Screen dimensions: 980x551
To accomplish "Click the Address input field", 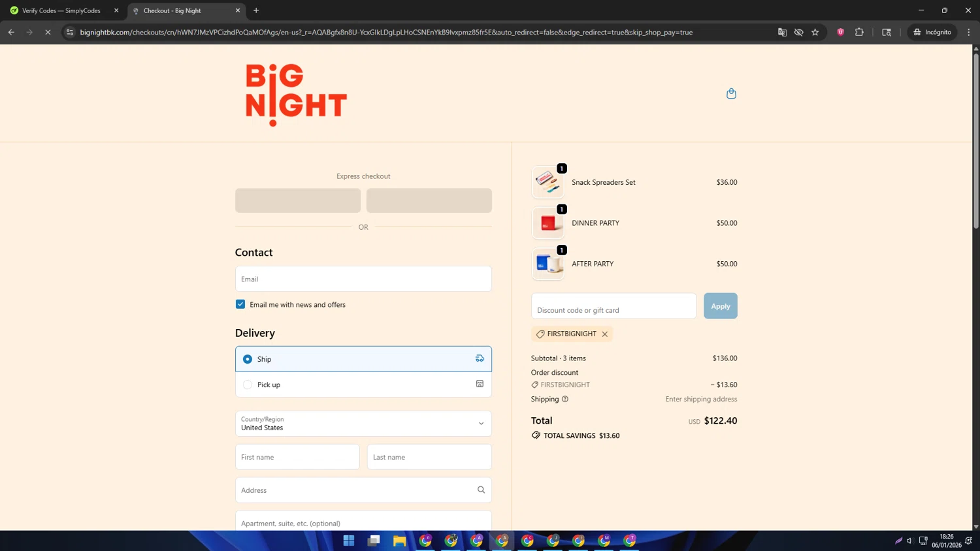I will pyautogui.click(x=363, y=490).
